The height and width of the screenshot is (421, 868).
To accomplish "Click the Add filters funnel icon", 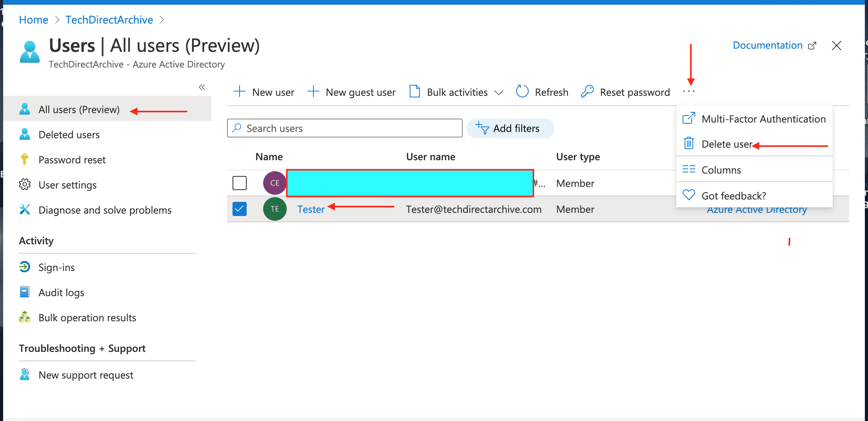I will (482, 128).
